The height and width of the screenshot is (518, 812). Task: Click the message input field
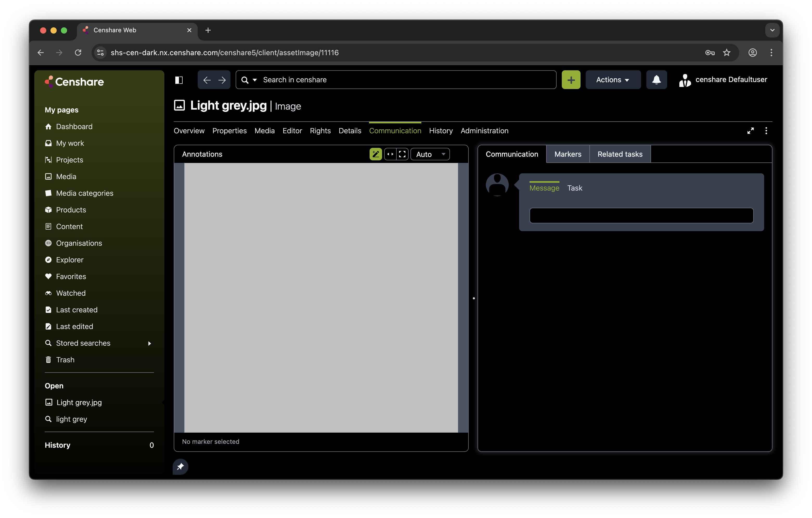click(641, 215)
